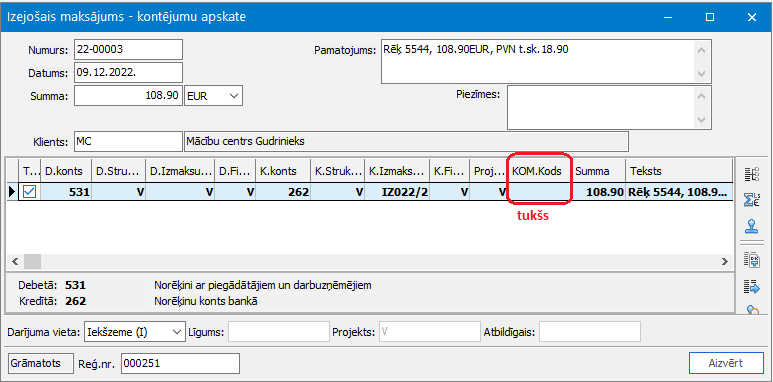
Task: Select the IZ022/2 cost cell
Action: [x=397, y=192]
